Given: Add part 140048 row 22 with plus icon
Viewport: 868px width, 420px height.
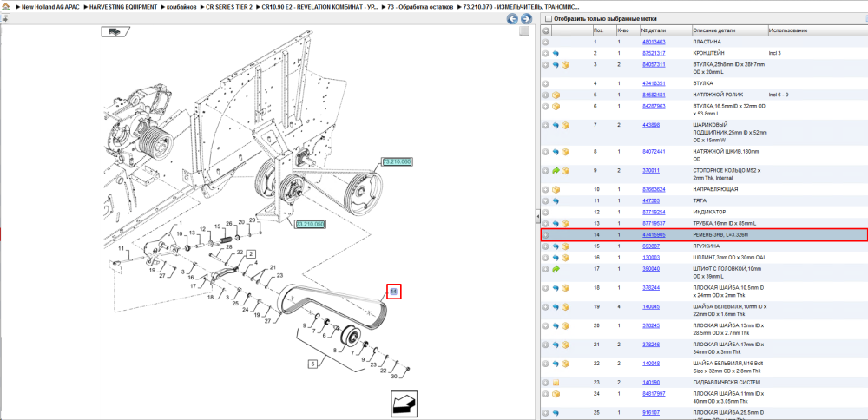Looking at the screenshot, I should click(546, 364).
